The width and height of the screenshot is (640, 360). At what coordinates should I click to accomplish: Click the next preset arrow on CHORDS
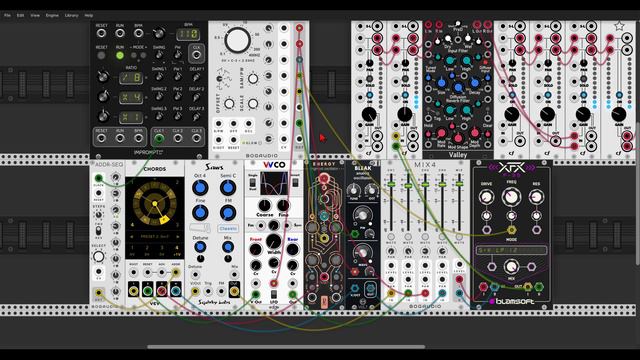[178, 237]
